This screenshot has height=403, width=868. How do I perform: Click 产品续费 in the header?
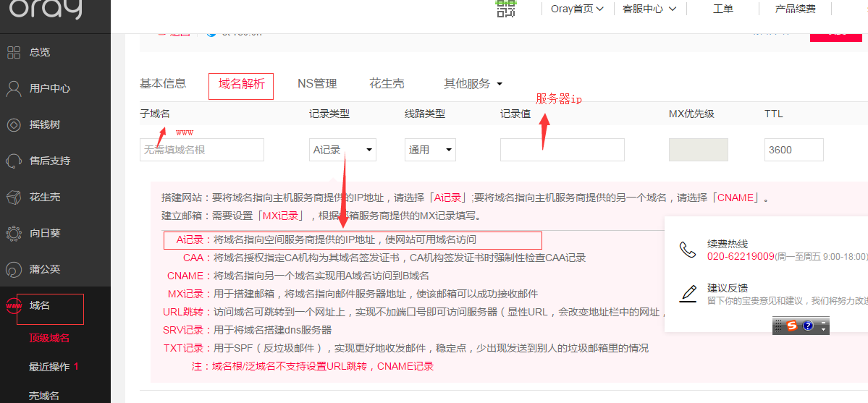point(796,9)
